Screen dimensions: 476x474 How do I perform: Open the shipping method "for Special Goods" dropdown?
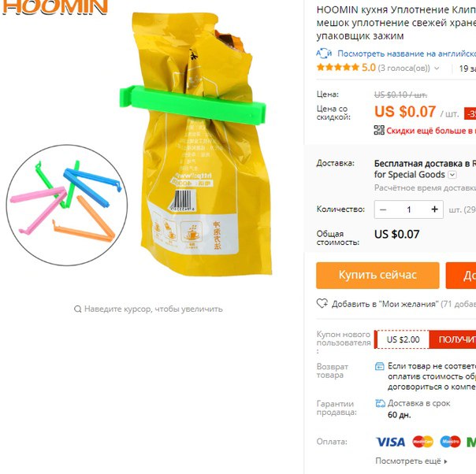[x=452, y=175]
